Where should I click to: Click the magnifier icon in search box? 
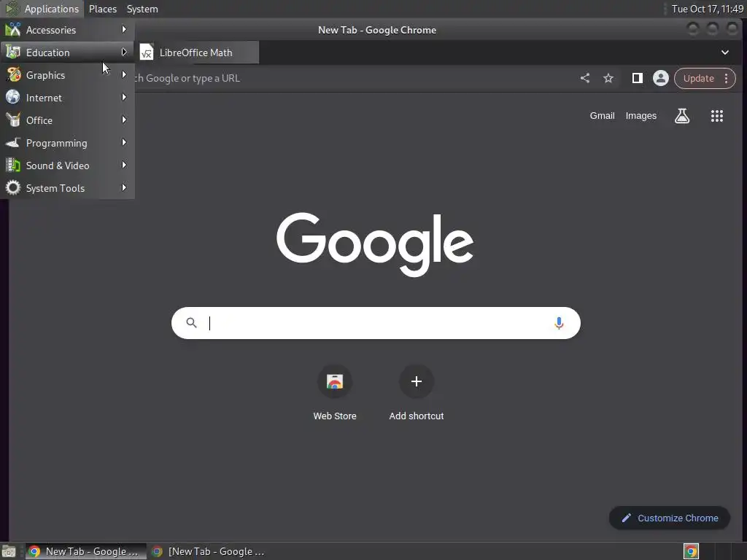click(192, 323)
